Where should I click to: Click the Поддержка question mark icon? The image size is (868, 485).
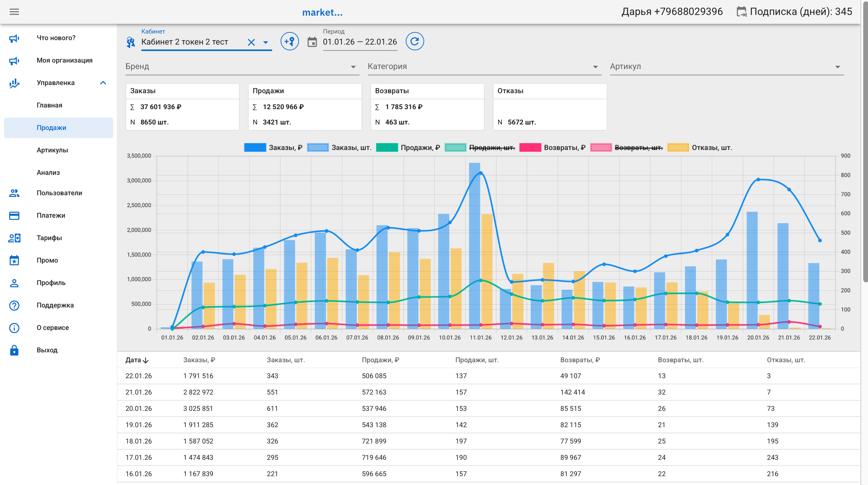(14, 305)
